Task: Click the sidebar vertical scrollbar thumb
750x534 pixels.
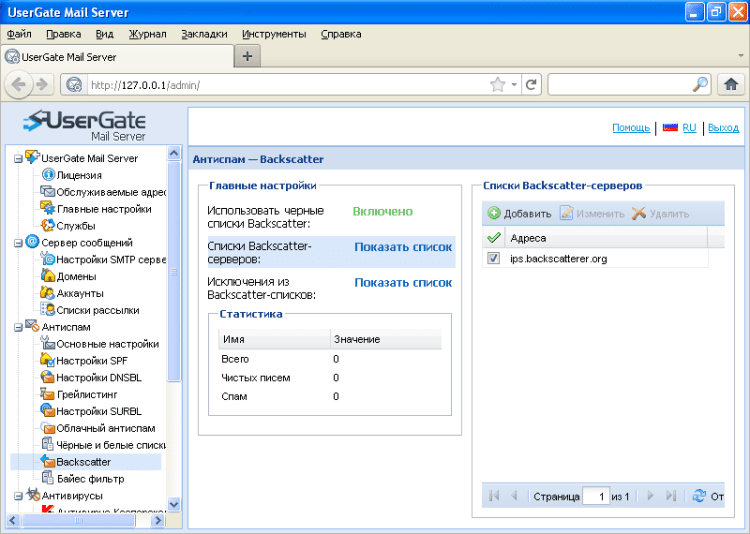Action: click(174, 272)
